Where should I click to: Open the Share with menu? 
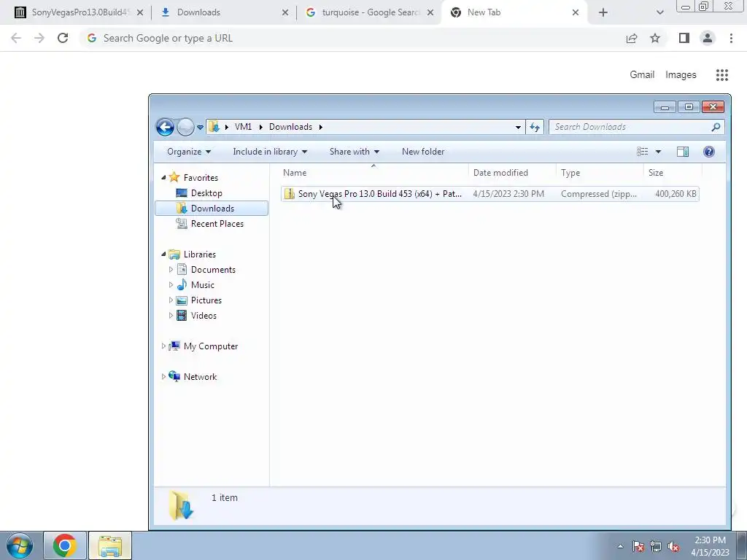(x=355, y=152)
